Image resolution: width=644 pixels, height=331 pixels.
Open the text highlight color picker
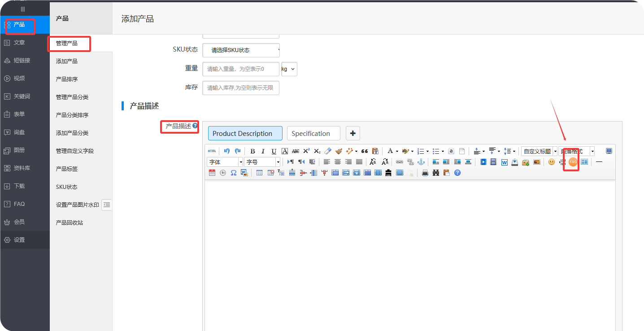pos(405,151)
